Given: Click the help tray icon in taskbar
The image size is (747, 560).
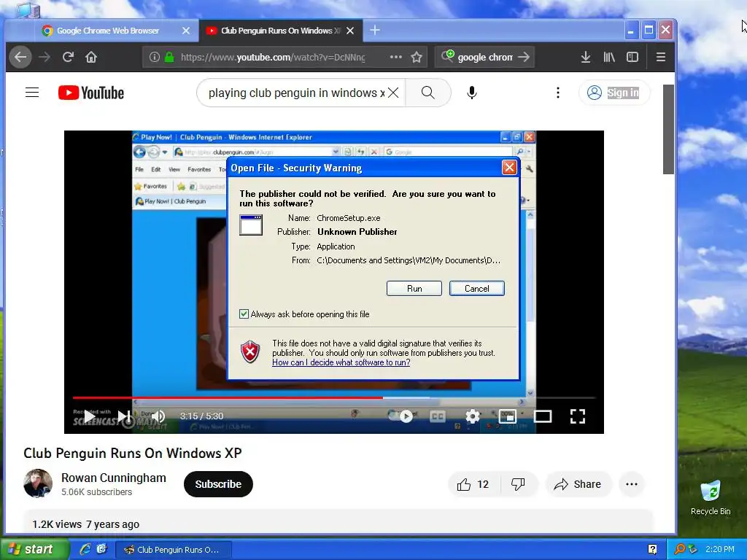Looking at the screenshot, I should 652,550.
